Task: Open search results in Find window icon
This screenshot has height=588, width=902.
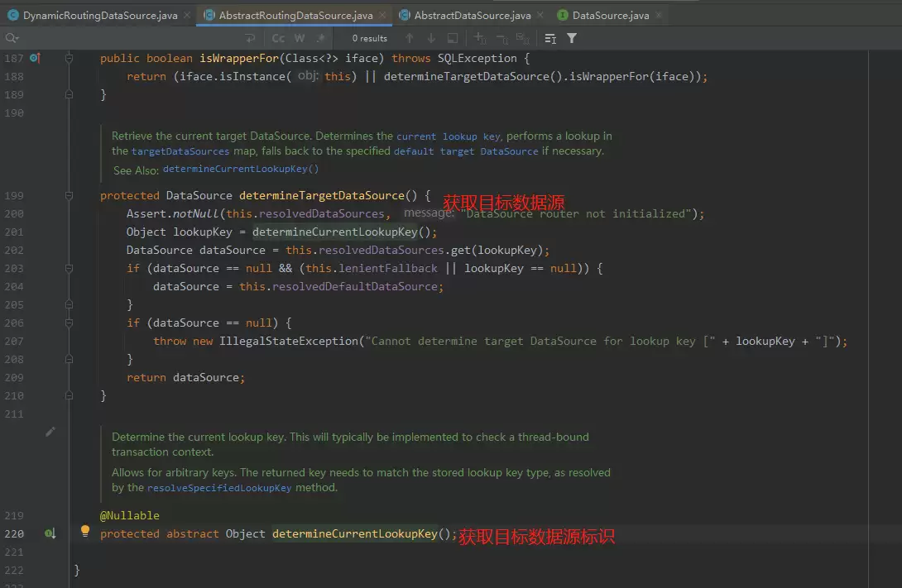Action: tap(453, 38)
